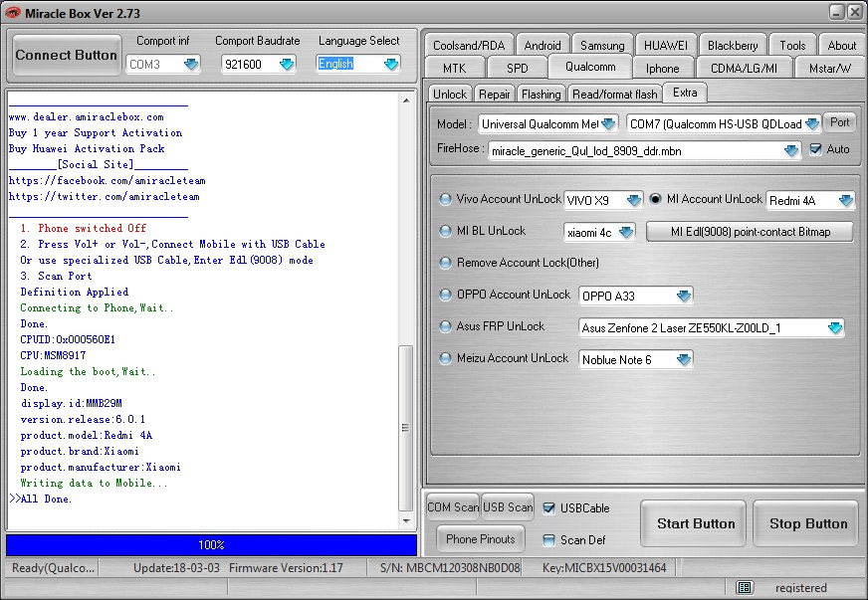Screen dimensions: 868x600
Task: Select Remove Account Lock(Other) option
Action: (445, 263)
